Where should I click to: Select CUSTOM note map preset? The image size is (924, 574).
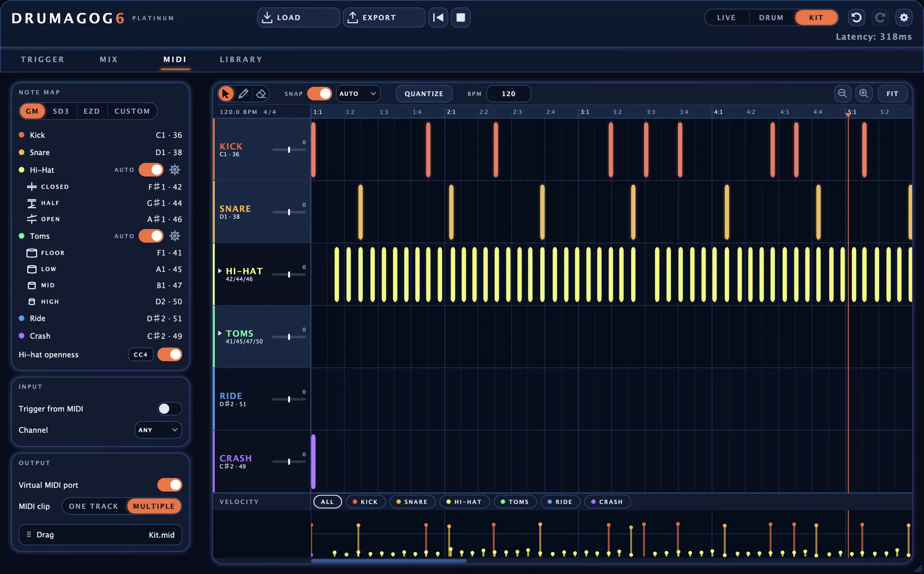coord(132,111)
